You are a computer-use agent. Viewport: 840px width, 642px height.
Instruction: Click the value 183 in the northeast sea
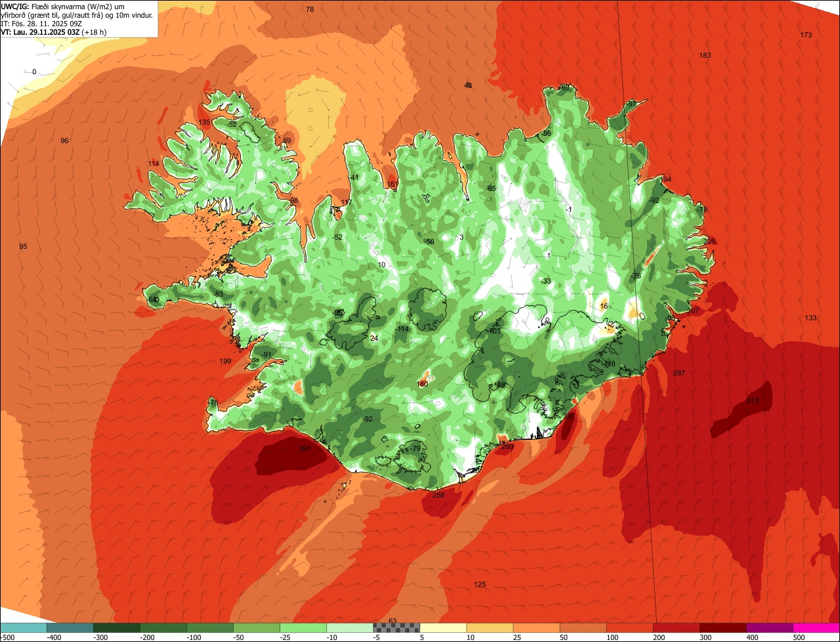point(705,55)
